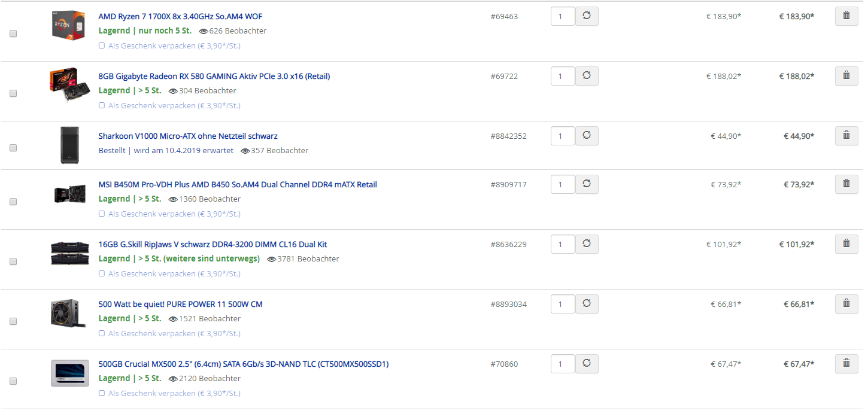This screenshot has height=417, width=868.
Task: Update quantity for Crucial MX500 SSD
Action: tap(587, 364)
